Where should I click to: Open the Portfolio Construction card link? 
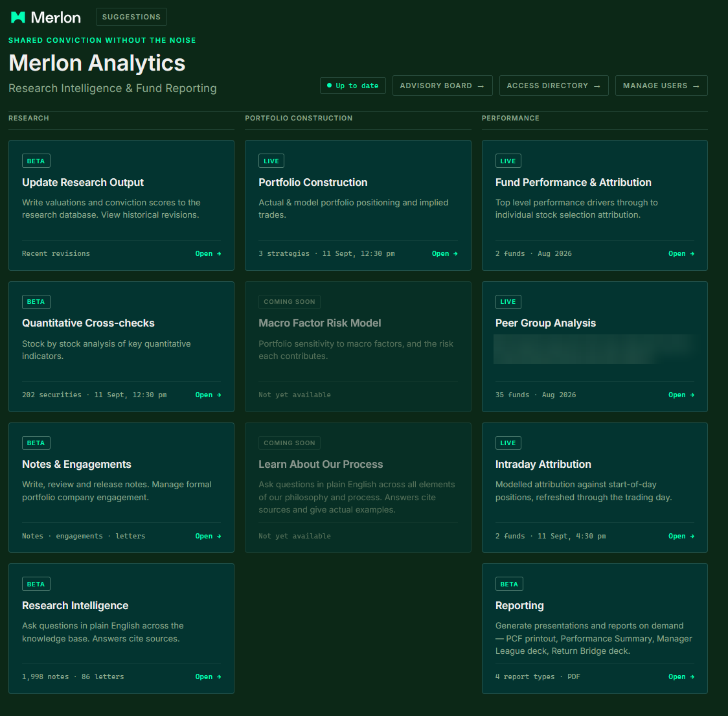pos(445,254)
